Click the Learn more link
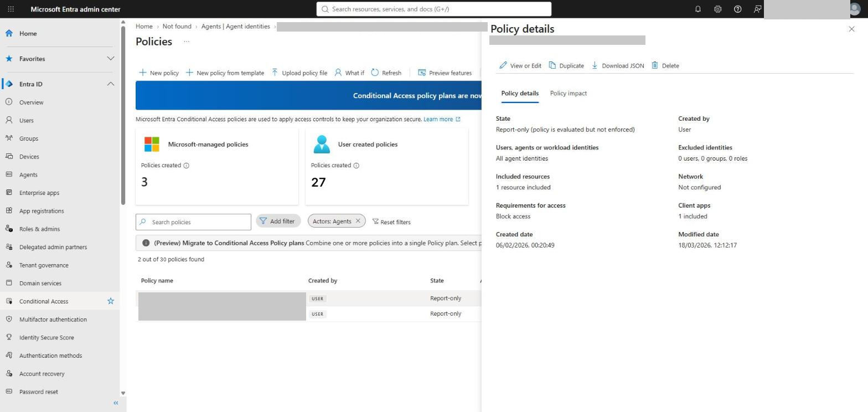The height and width of the screenshot is (412, 868). pyautogui.click(x=442, y=119)
